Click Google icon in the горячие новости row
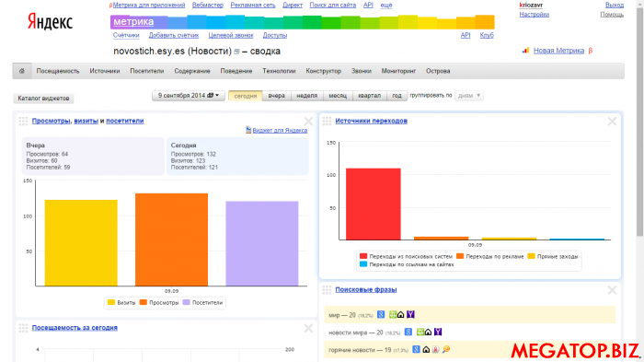Screen dimensions: 644x362 coord(416,349)
